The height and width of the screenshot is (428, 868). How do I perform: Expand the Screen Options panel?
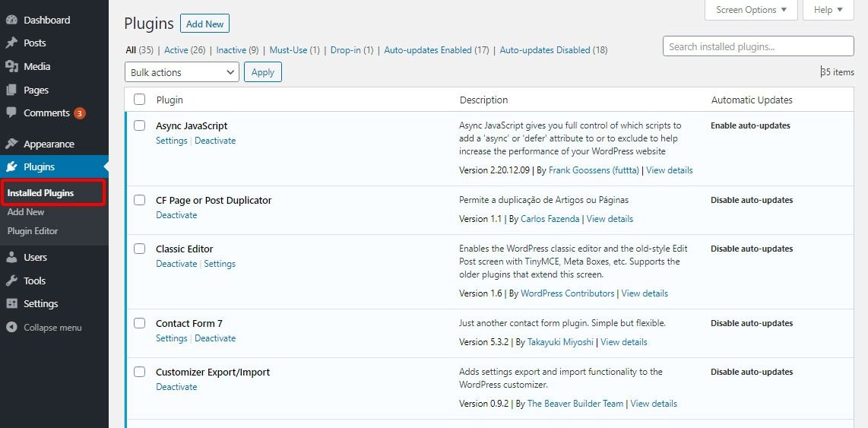click(x=751, y=9)
